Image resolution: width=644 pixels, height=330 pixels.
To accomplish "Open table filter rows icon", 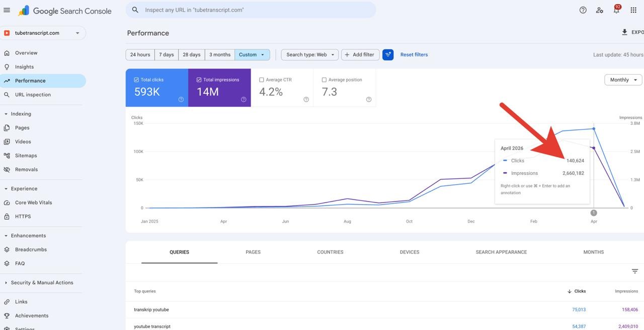I will tap(635, 271).
